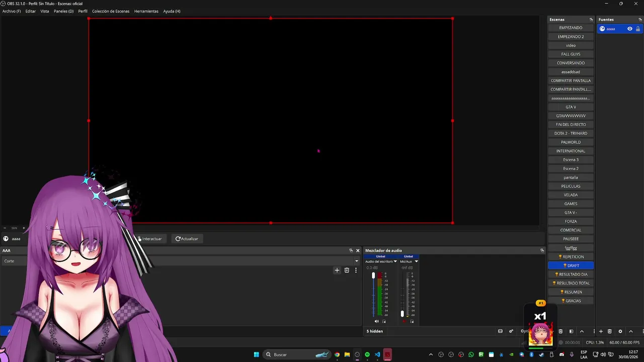Open the Colección de Escenas menu

coord(111,11)
